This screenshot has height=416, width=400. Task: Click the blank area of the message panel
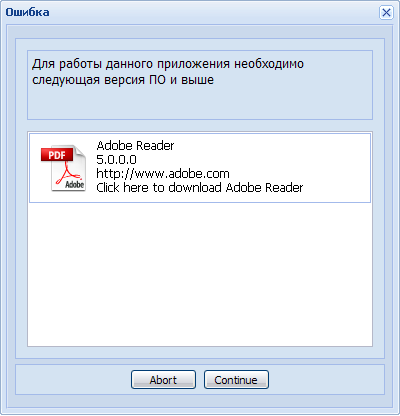click(200, 103)
